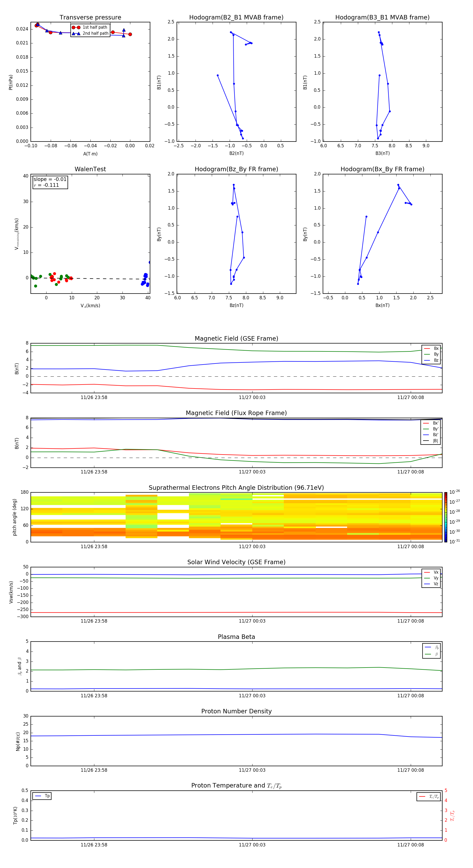Image resolution: width=473 pixels, height=868 pixels.
Task: Click the 'Pt(nPa)' y-axis label
Action: point(11,82)
